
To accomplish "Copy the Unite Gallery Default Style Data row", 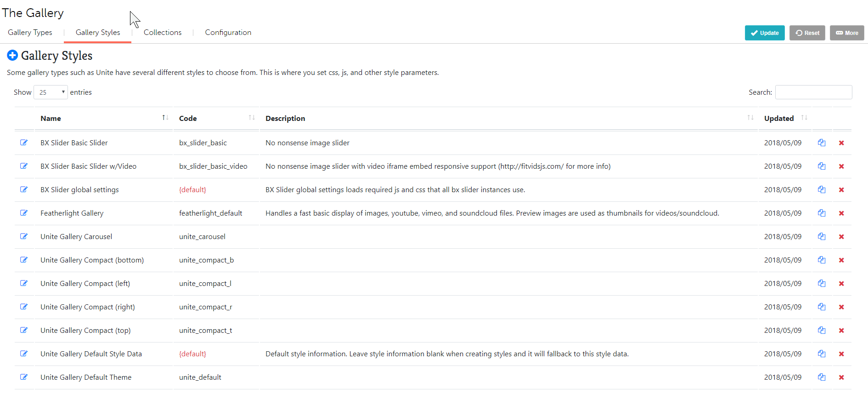I will tap(822, 354).
